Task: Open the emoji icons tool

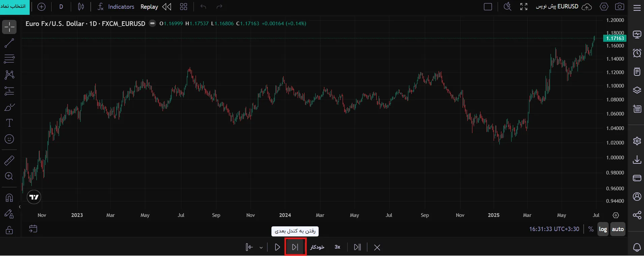Action: (x=9, y=139)
